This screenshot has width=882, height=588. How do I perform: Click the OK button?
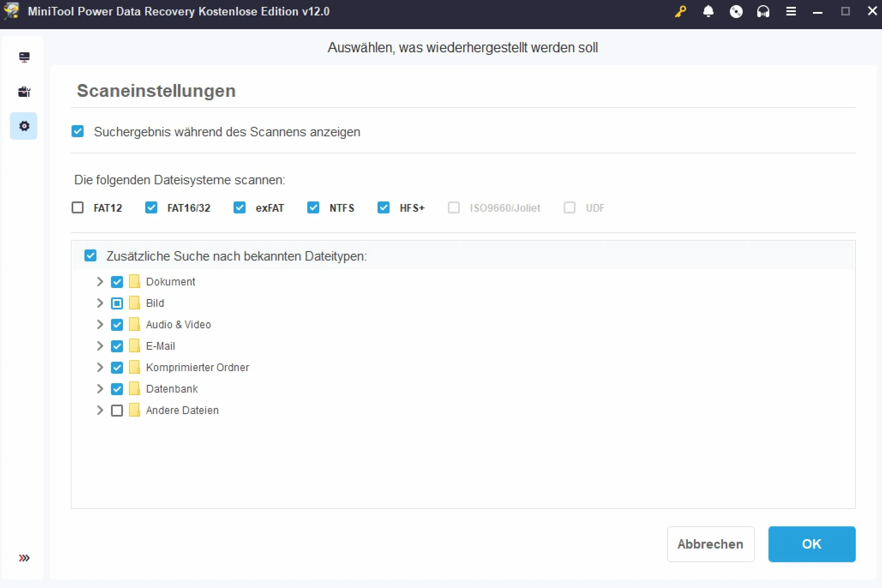click(812, 544)
